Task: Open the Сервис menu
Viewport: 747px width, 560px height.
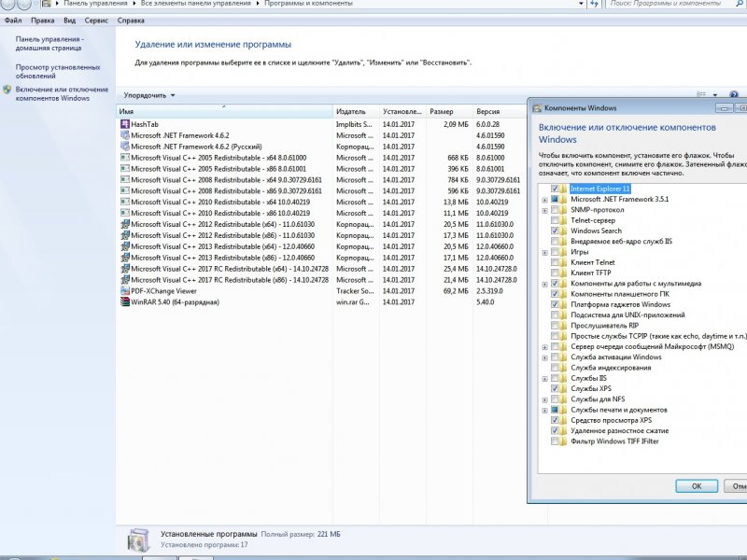Action: click(x=96, y=21)
